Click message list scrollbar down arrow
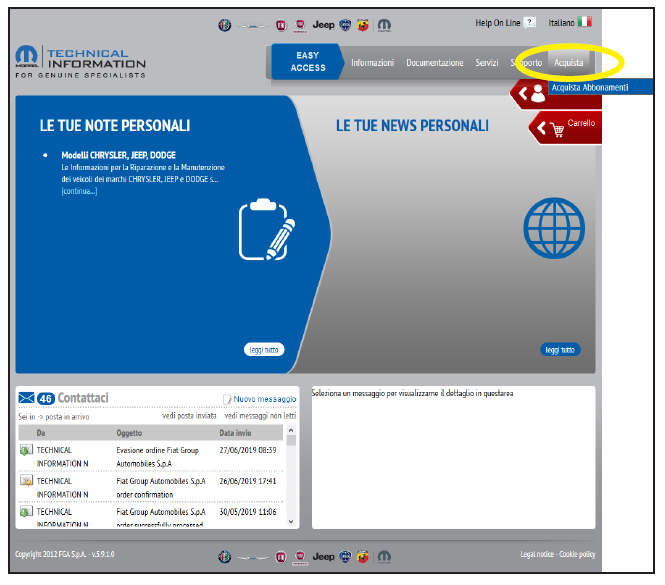The image size is (665, 585). click(x=291, y=521)
